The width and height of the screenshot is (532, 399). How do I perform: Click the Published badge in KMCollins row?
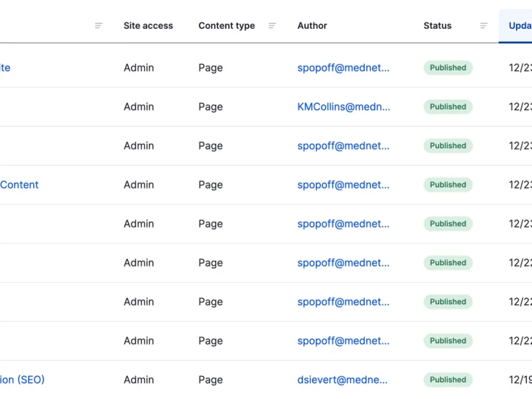[448, 107]
